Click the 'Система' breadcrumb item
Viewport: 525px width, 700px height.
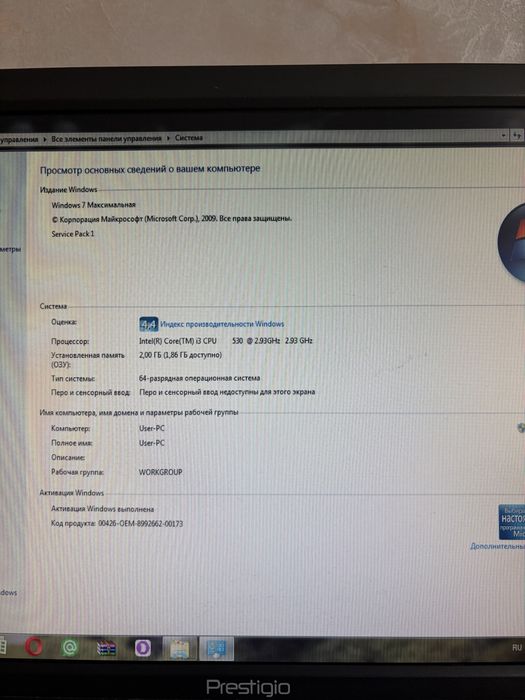click(188, 138)
